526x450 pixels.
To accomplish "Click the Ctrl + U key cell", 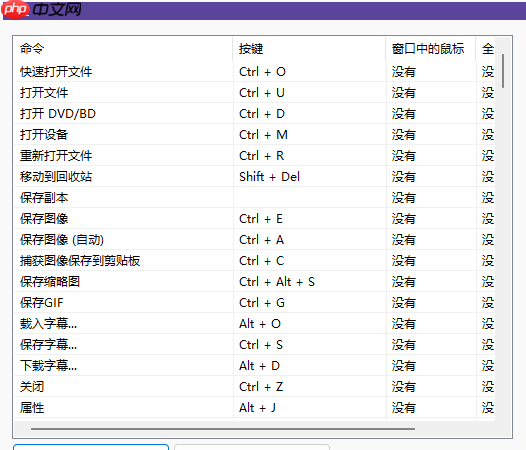I will 310,93.
